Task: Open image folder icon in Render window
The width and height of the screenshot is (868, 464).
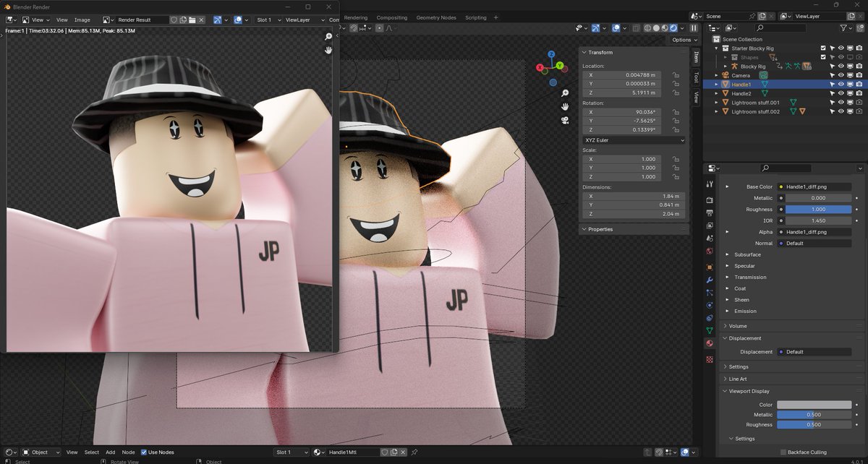Action: pos(192,20)
